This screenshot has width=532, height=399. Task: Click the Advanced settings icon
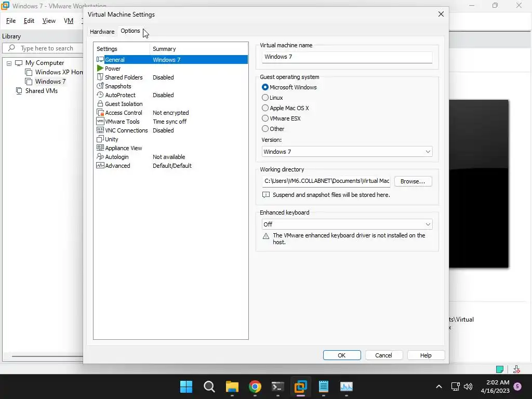coord(100,165)
